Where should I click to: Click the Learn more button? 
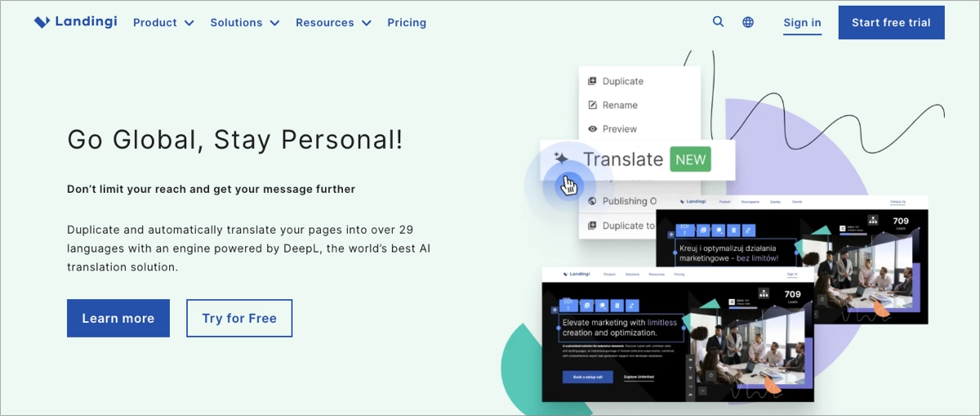point(118,319)
